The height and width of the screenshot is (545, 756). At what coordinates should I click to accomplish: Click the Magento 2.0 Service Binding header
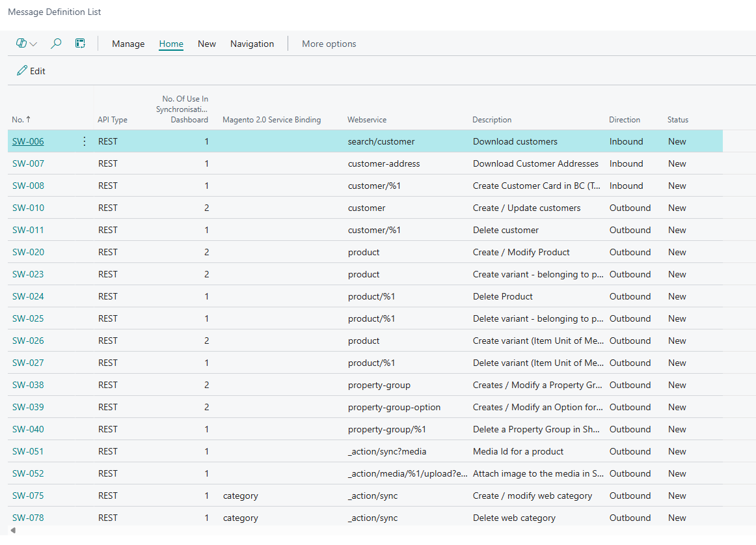click(271, 120)
